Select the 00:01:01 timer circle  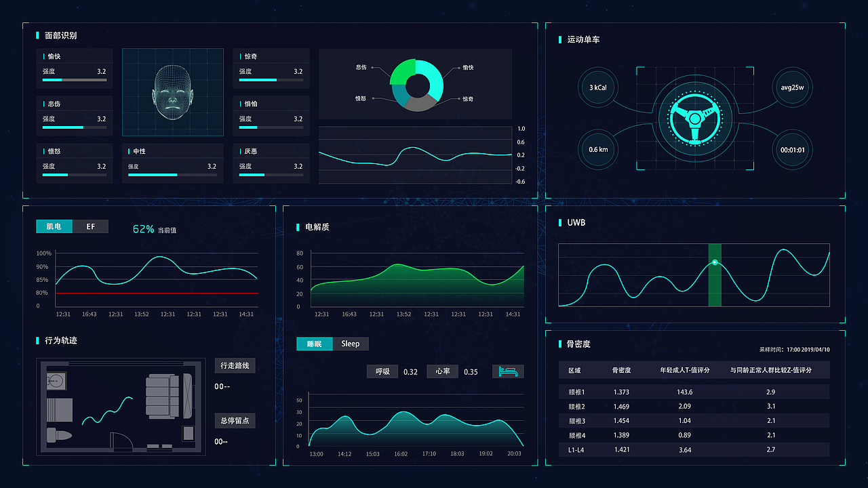pos(792,149)
